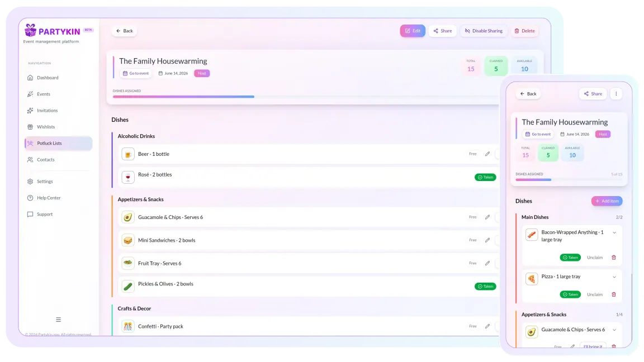Click Disable Sharing in the top toolbar
The width and height of the screenshot is (644, 362).
click(x=484, y=31)
